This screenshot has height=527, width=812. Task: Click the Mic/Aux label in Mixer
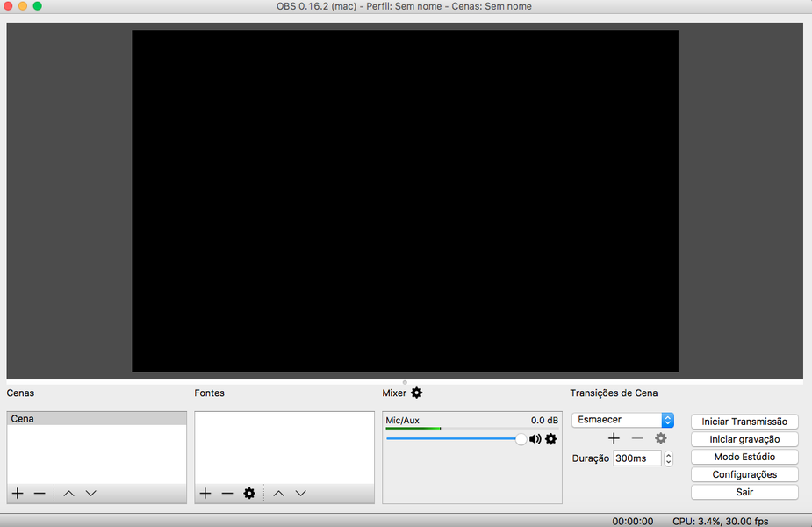[402, 420]
